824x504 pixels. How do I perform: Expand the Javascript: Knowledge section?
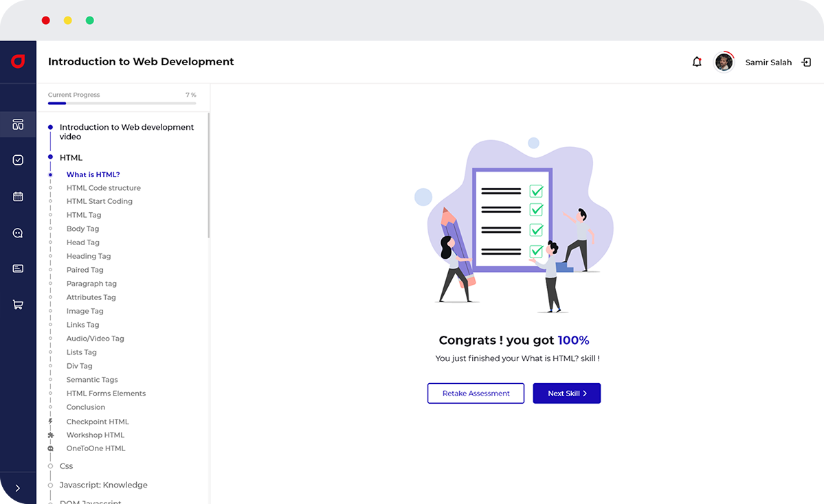[103, 485]
